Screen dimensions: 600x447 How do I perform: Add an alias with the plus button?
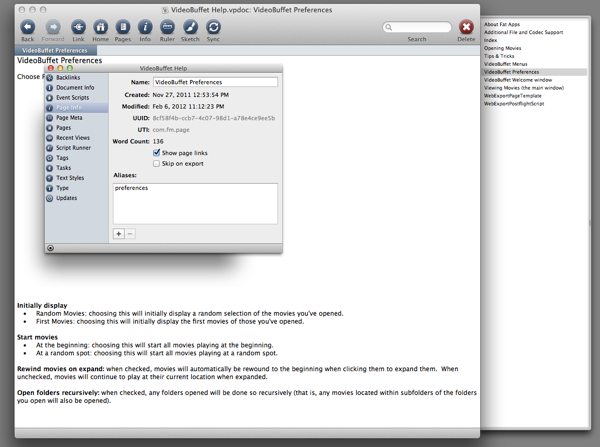click(x=119, y=234)
